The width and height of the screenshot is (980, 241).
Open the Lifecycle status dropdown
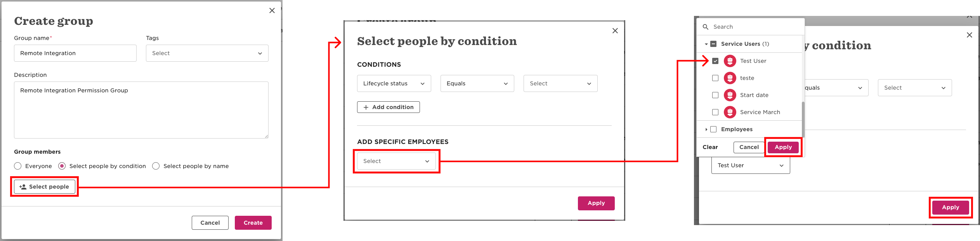[394, 83]
